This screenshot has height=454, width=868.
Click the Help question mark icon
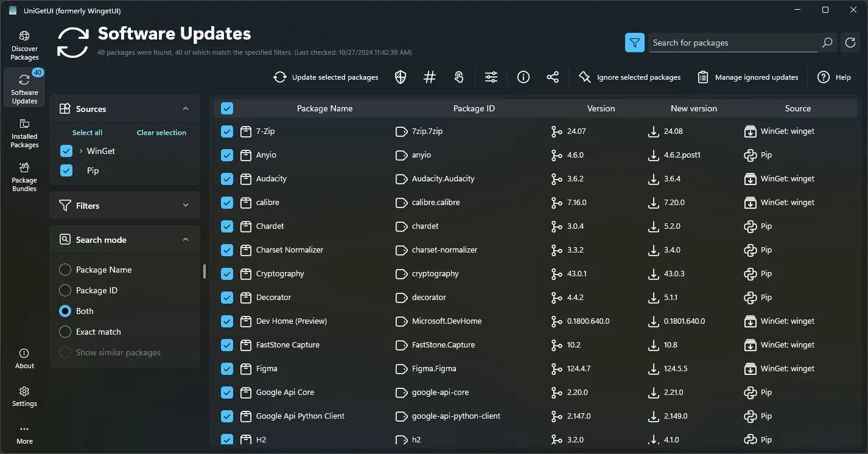[x=824, y=77]
